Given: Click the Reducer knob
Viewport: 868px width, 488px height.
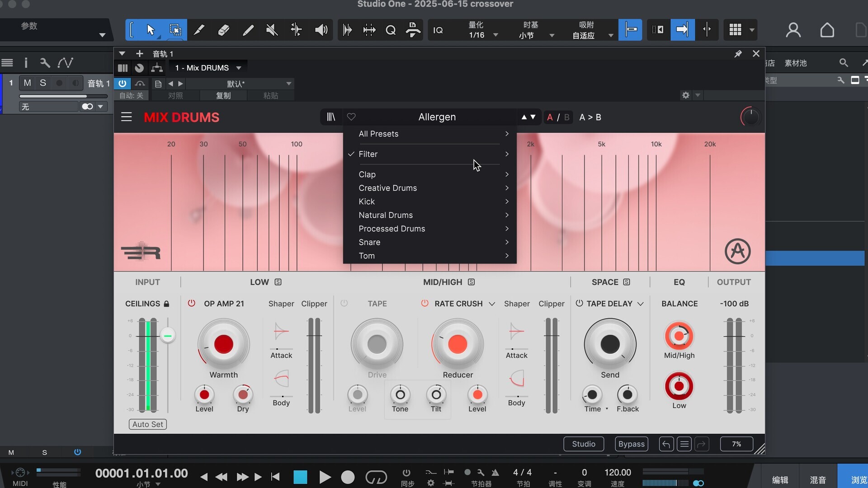Looking at the screenshot, I should (458, 344).
